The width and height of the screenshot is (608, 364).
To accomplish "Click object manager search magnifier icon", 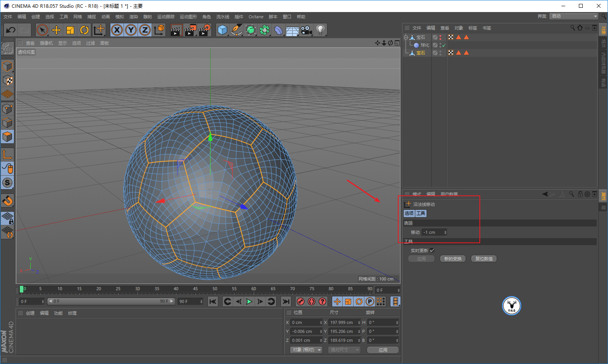I will tap(572, 28).
